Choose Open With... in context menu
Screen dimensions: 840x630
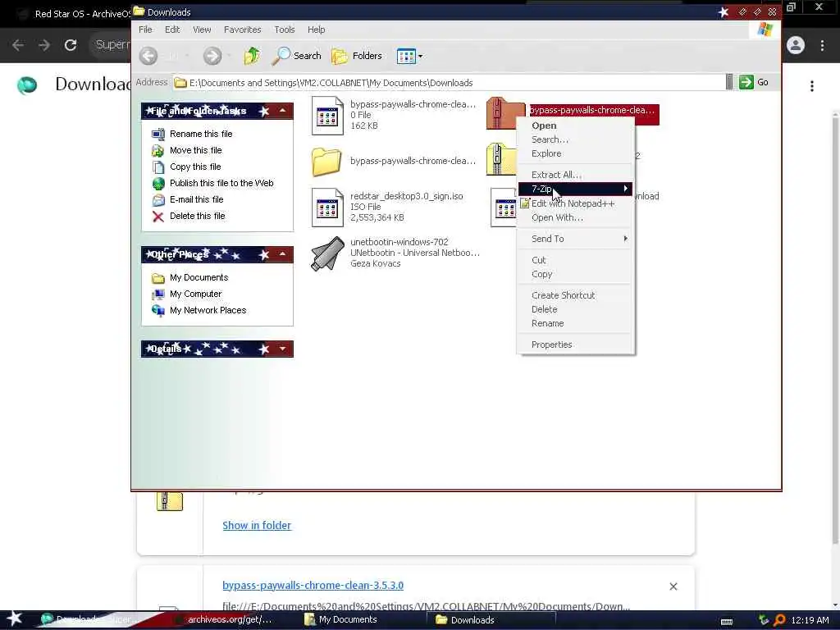[575, 217]
